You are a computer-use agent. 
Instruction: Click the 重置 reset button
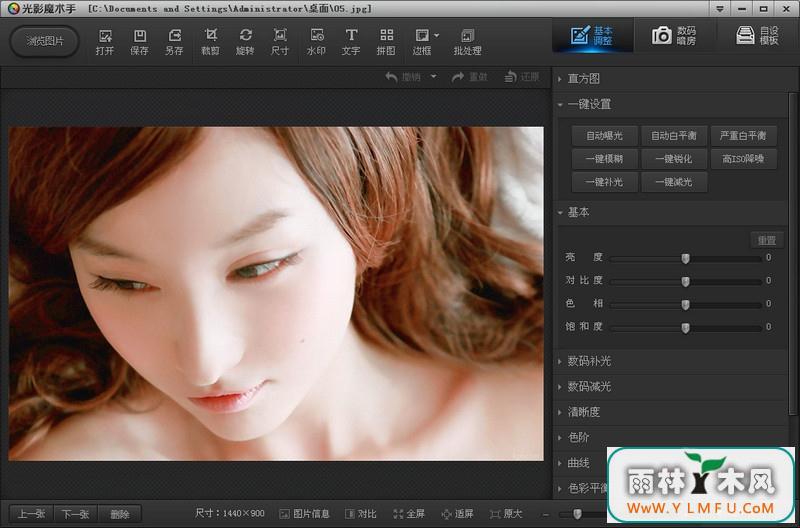(767, 240)
